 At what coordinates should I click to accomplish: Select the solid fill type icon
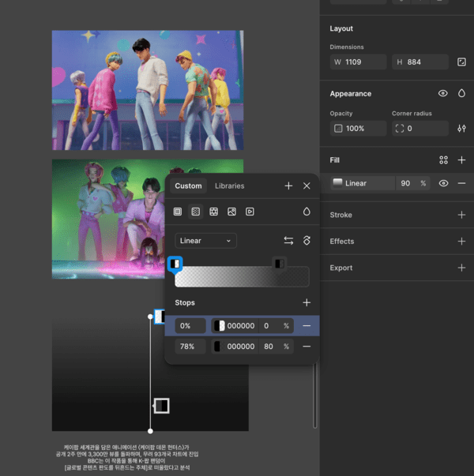point(178,212)
